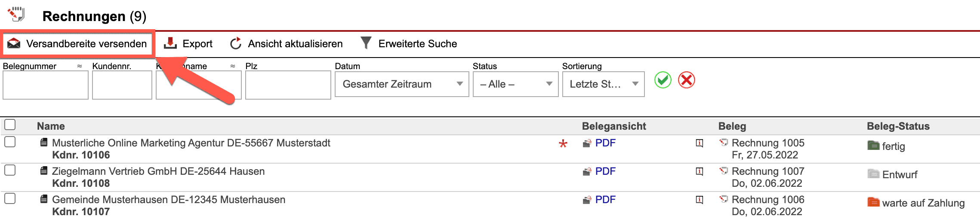Click the red X reset filter icon
This screenshot has height=219, width=980.
[687, 80]
